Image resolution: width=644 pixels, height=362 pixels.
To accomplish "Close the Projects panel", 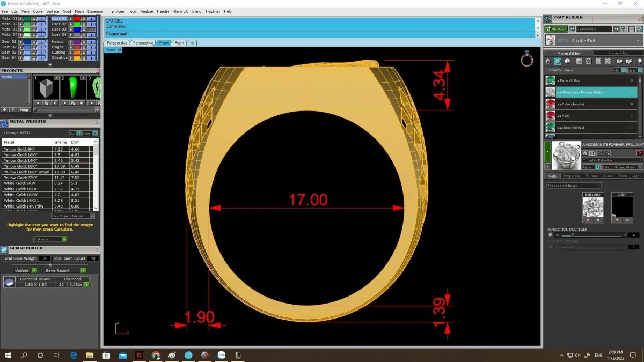I will (x=98, y=71).
